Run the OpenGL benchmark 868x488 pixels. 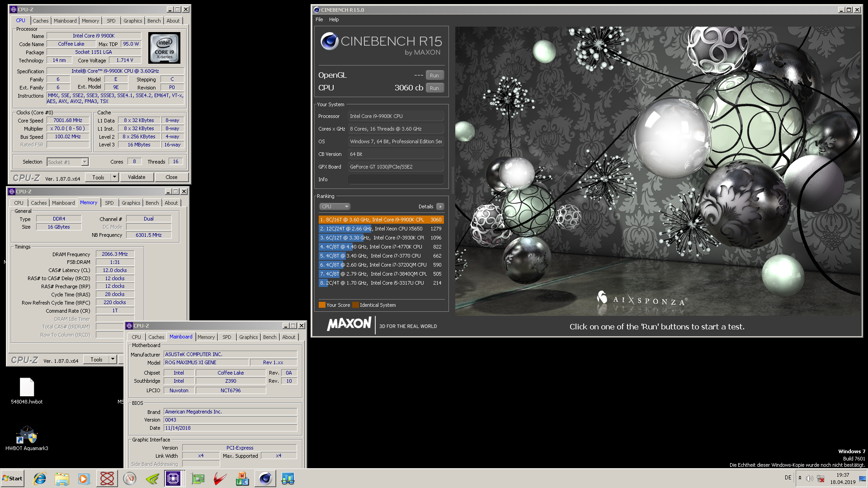[x=434, y=75]
